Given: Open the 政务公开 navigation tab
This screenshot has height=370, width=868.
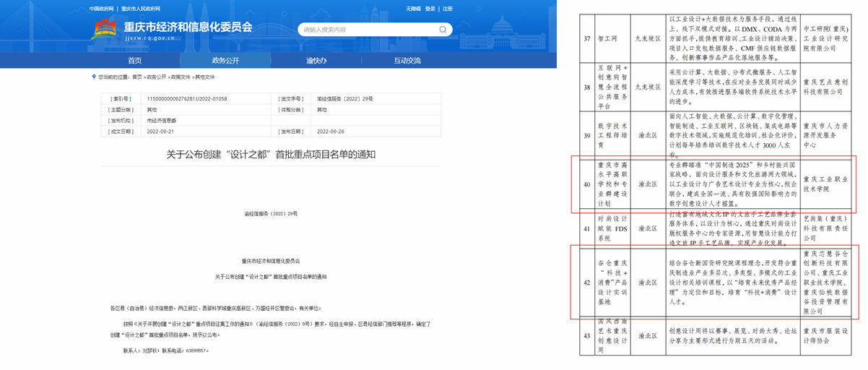Looking at the screenshot, I should [225, 60].
